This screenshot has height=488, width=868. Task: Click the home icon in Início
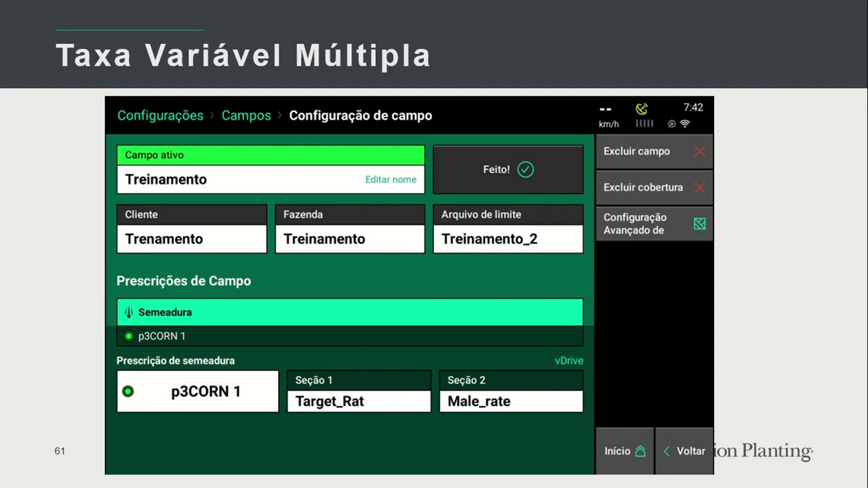pyautogui.click(x=640, y=451)
